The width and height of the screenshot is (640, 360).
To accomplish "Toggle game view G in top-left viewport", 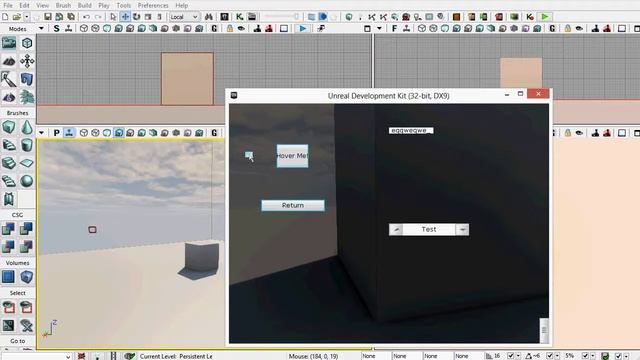I will (x=214, y=29).
